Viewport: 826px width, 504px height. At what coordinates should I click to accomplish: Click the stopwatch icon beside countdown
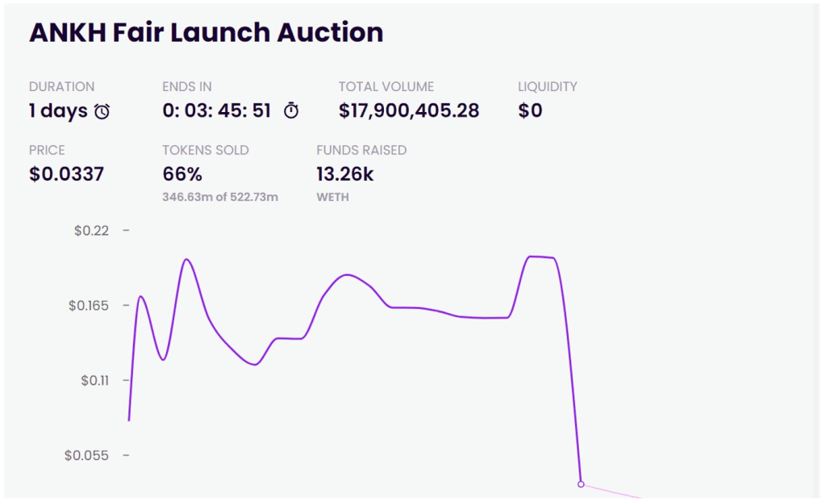[x=291, y=111]
